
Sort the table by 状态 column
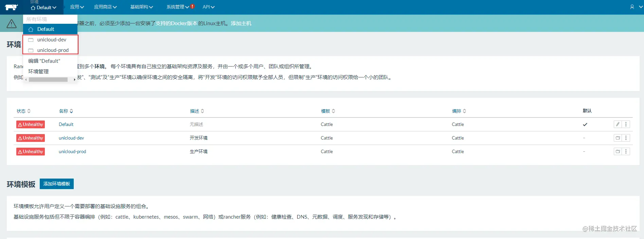24,111
